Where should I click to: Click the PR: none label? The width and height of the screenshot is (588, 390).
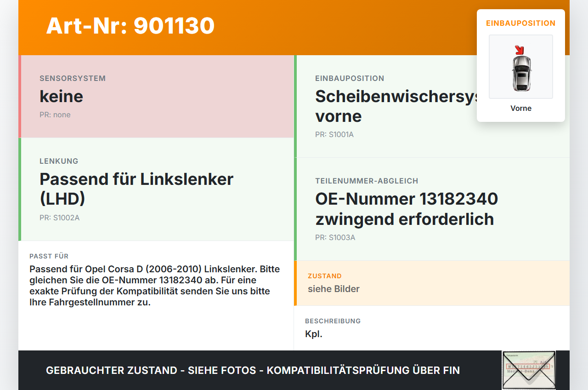(55, 115)
